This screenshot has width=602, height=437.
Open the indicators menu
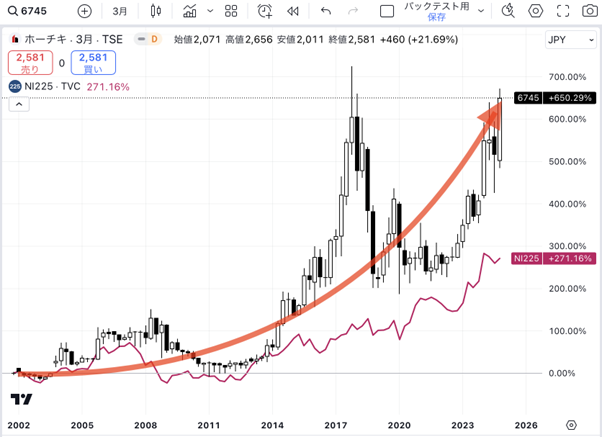tap(191, 11)
